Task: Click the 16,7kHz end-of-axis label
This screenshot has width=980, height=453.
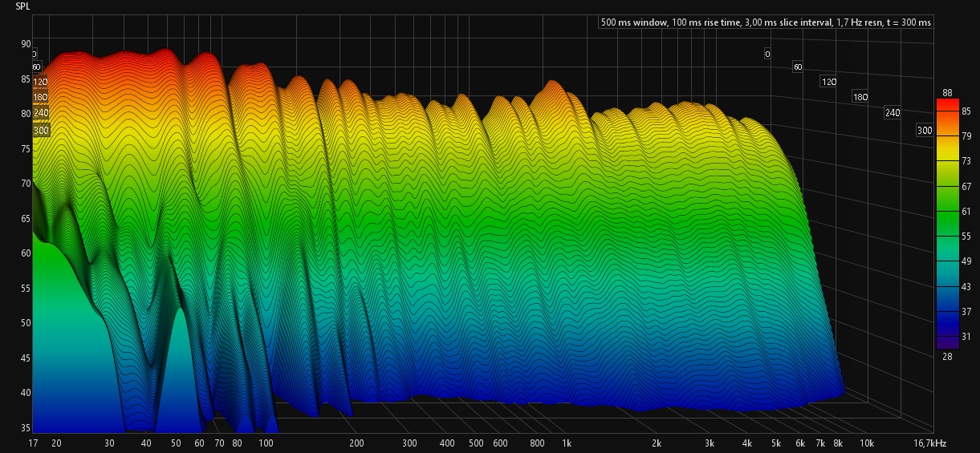Action: pos(931,443)
